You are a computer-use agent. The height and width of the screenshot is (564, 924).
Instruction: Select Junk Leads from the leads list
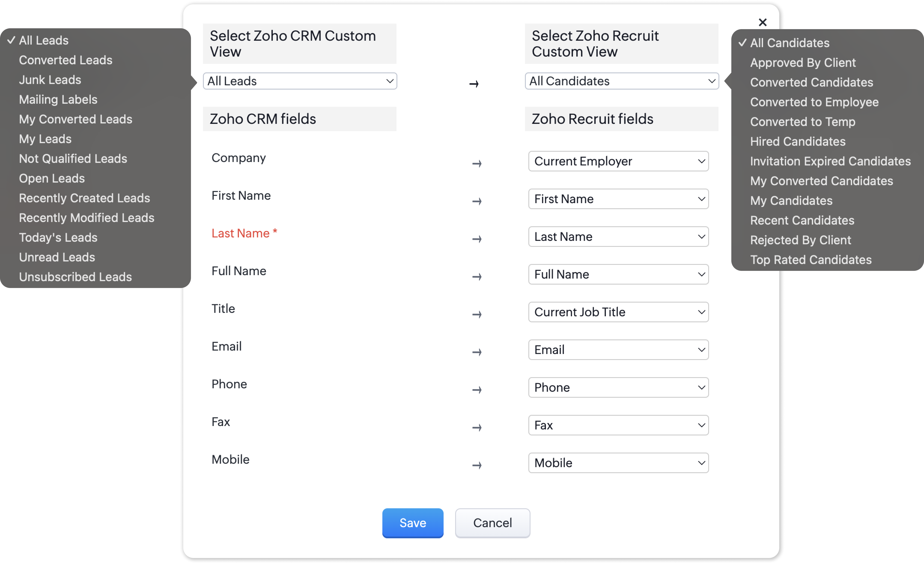pos(50,79)
